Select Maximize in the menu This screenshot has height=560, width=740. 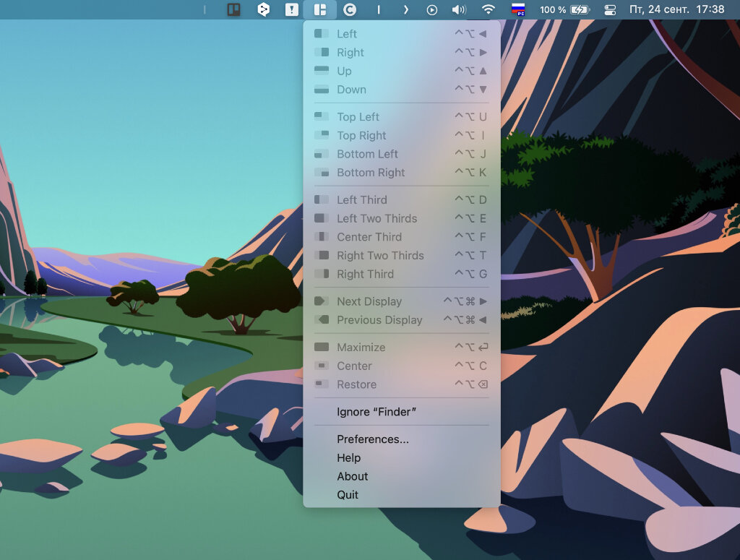coord(402,347)
